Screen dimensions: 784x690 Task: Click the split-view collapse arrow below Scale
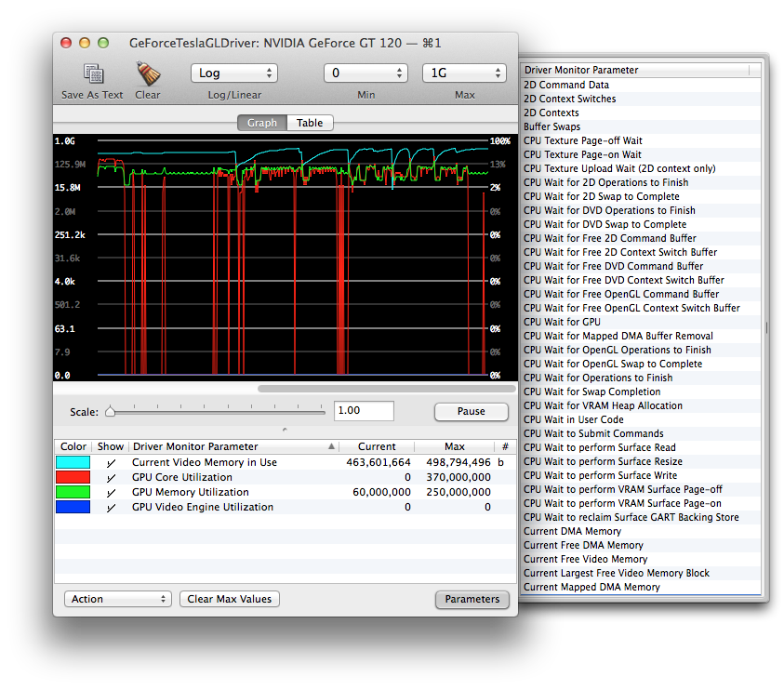(285, 430)
